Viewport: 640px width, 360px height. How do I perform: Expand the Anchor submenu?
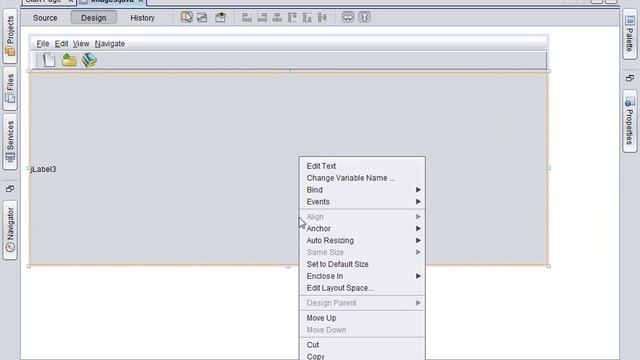click(362, 229)
